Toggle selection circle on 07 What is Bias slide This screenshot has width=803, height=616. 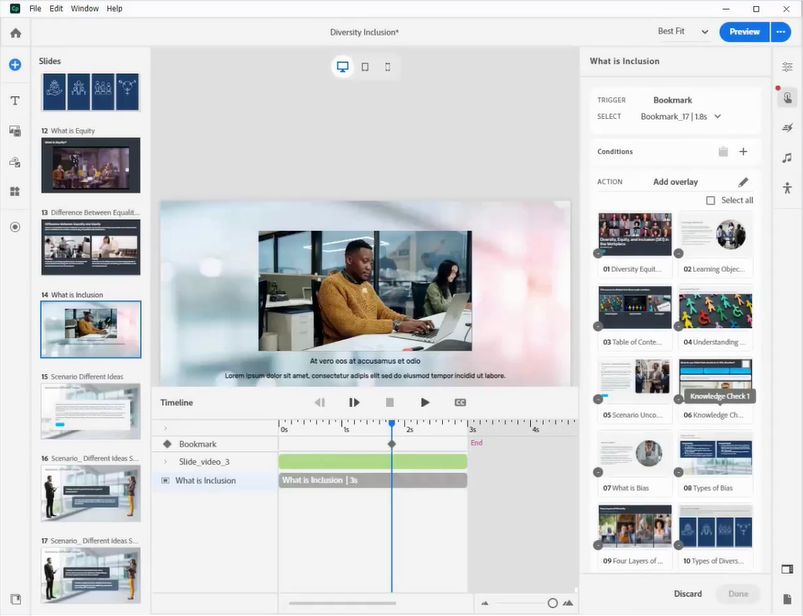pos(598,472)
